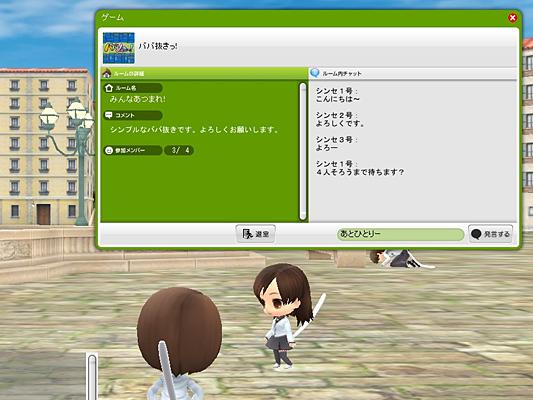The image size is (533, 400).
Task: Click the room details vertical scrollbar
Action: tap(303, 152)
